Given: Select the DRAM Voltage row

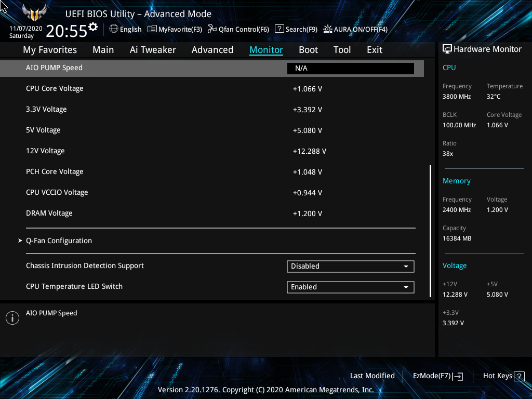Looking at the screenshot, I should tap(212, 214).
